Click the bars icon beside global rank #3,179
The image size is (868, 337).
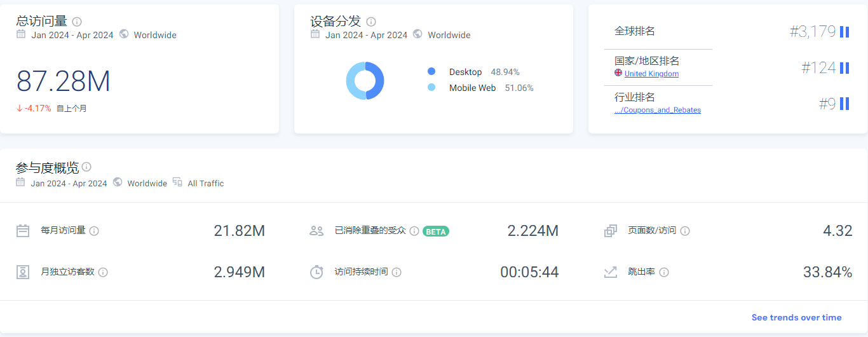click(x=844, y=32)
